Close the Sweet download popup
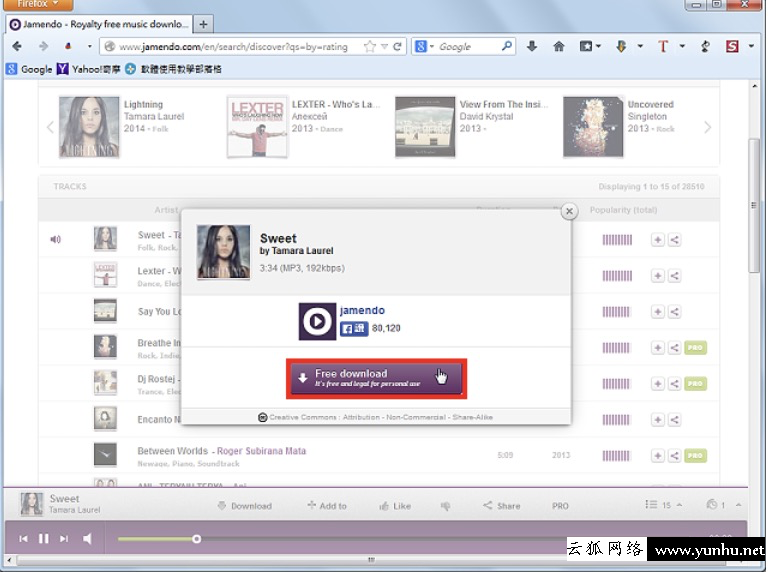Screen dimensions: 768x572 (x=569, y=212)
